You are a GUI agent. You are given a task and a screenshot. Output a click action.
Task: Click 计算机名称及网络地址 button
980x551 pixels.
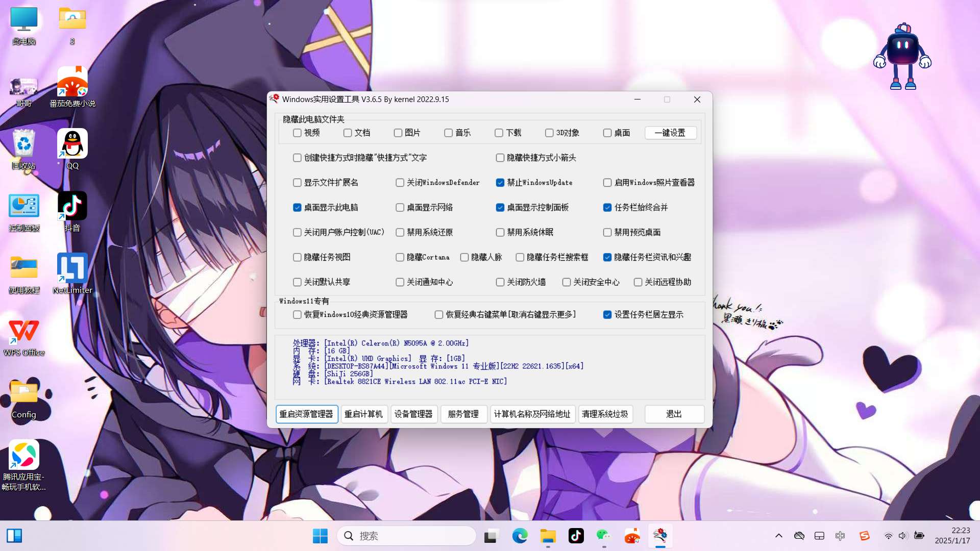(533, 414)
